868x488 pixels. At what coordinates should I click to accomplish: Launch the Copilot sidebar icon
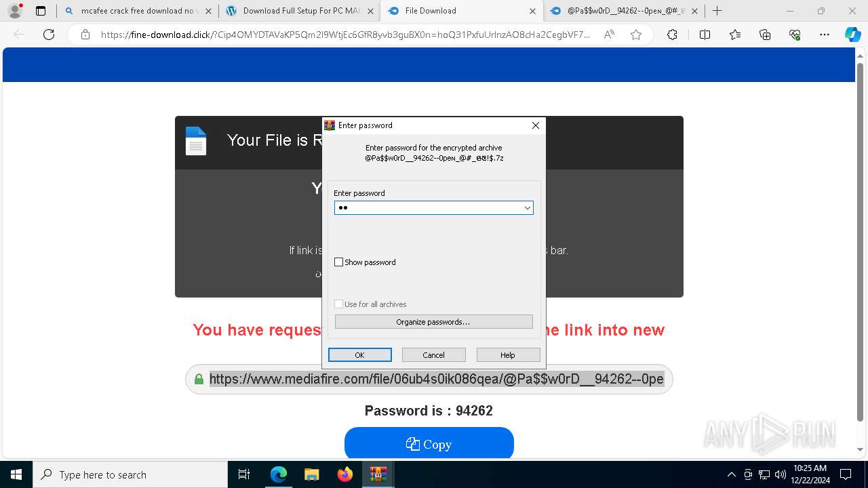[852, 35]
